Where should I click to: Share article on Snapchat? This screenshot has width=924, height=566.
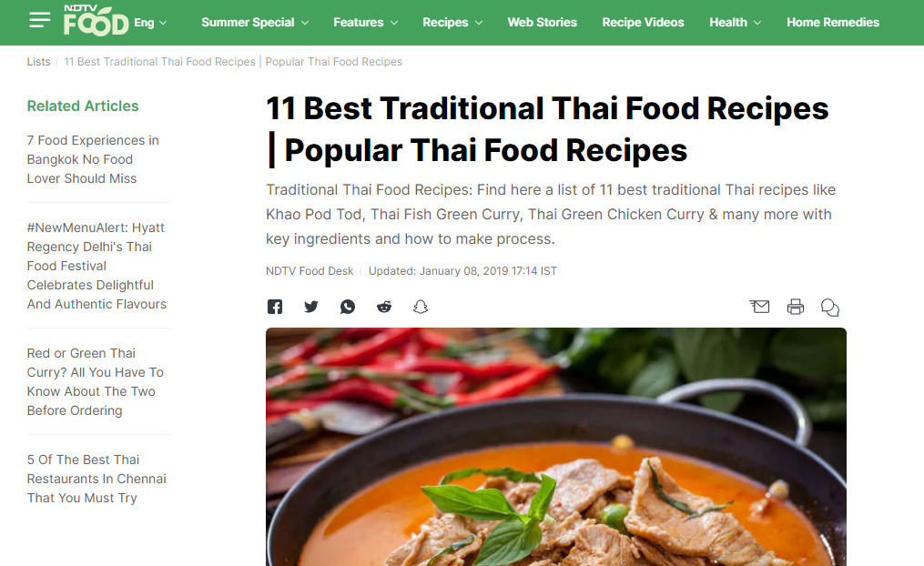click(421, 307)
